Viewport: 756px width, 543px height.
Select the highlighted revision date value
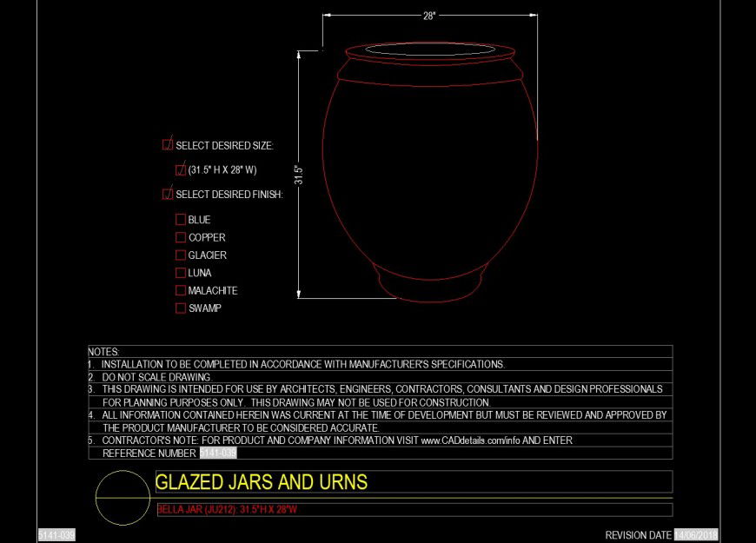pos(695,533)
